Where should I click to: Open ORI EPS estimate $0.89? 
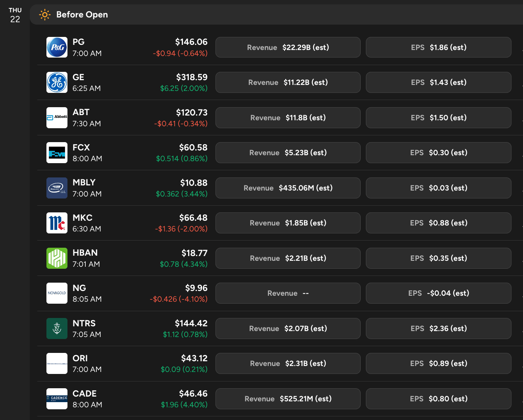(x=438, y=363)
